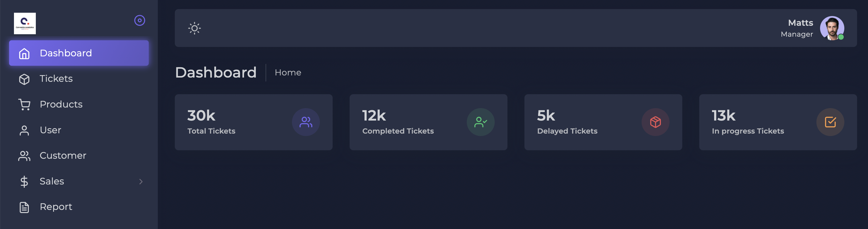Expand the Sales submenu chevron
The width and height of the screenshot is (868, 229).
coord(141,181)
